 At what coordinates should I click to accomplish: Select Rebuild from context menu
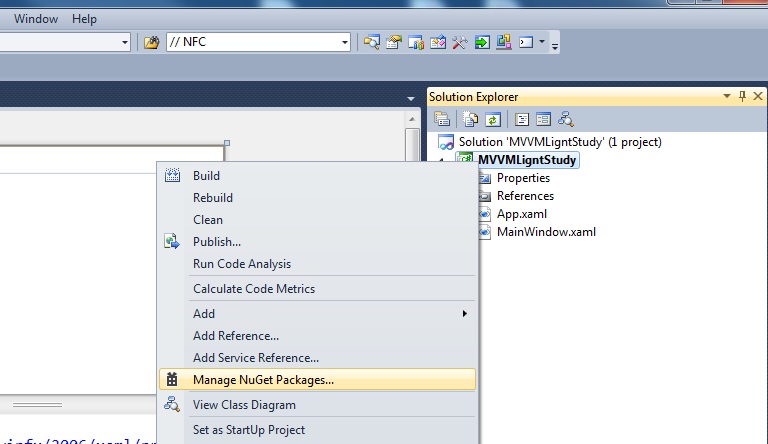pos(317,197)
